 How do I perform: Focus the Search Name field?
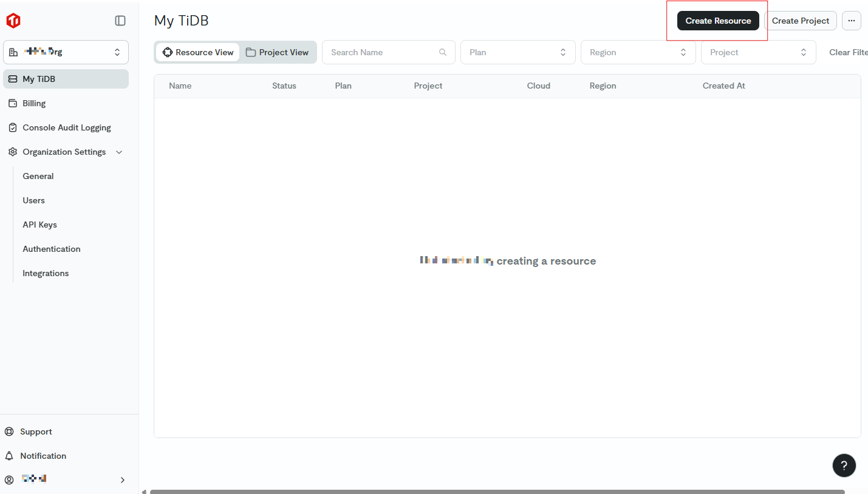pyautogui.click(x=389, y=52)
